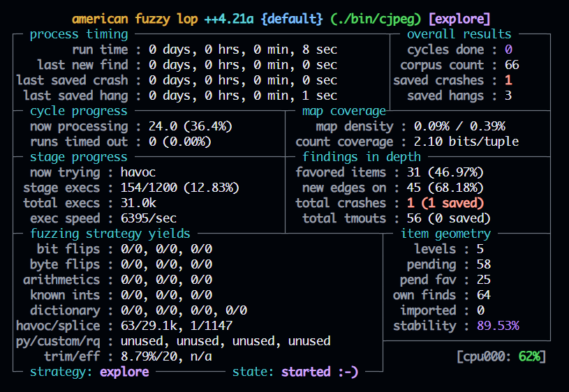
Task: Click the pending value '58'
Action: tap(484, 264)
